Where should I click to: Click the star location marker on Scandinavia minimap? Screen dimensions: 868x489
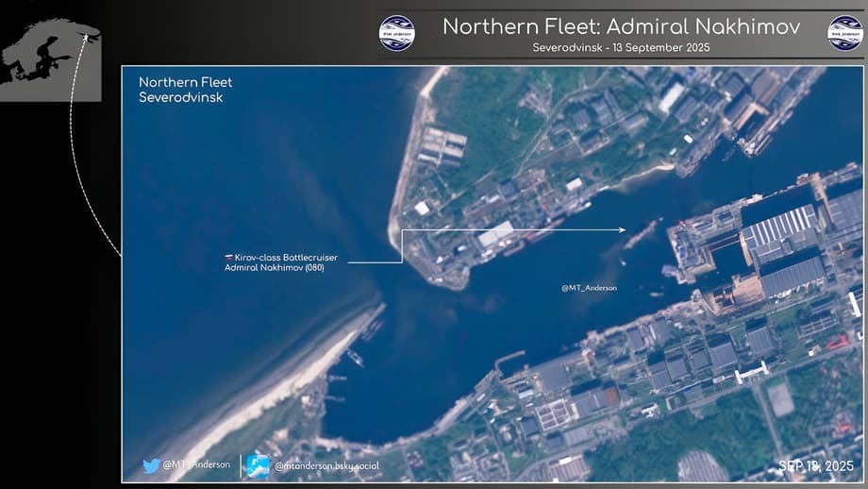[87, 37]
